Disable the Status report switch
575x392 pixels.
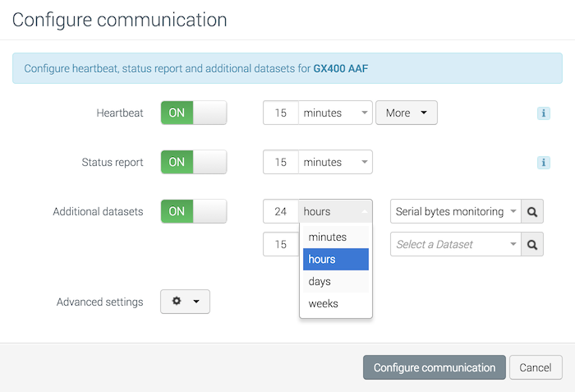tap(193, 163)
